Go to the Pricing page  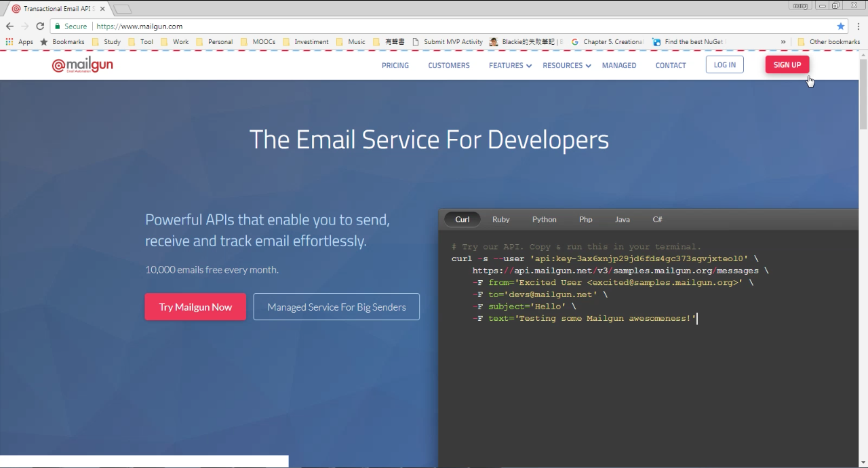coord(395,65)
